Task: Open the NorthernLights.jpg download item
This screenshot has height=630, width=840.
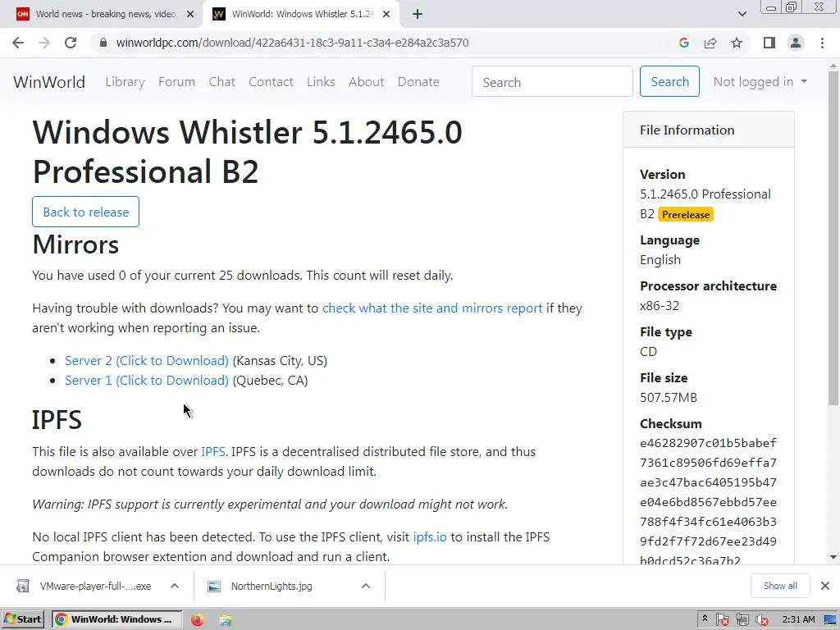Action: [x=272, y=586]
